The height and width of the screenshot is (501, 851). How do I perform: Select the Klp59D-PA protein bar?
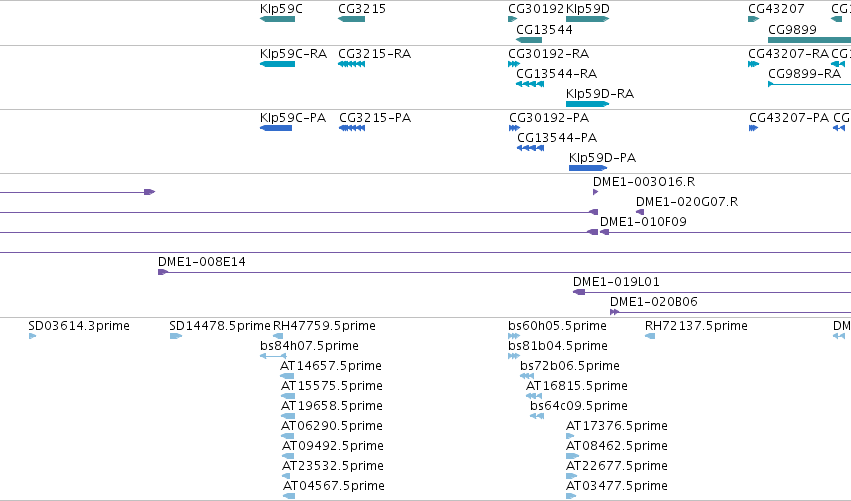pos(588,168)
